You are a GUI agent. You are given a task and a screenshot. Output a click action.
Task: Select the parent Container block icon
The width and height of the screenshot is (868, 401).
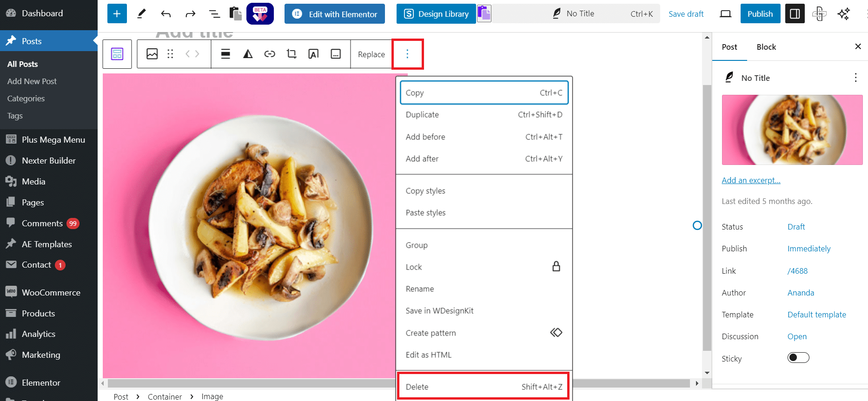(x=117, y=54)
